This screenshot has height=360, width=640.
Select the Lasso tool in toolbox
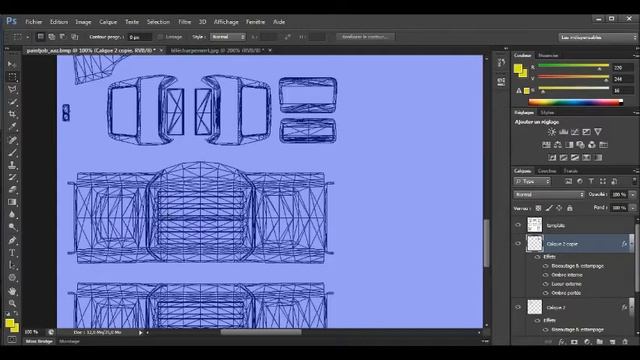(x=12, y=89)
